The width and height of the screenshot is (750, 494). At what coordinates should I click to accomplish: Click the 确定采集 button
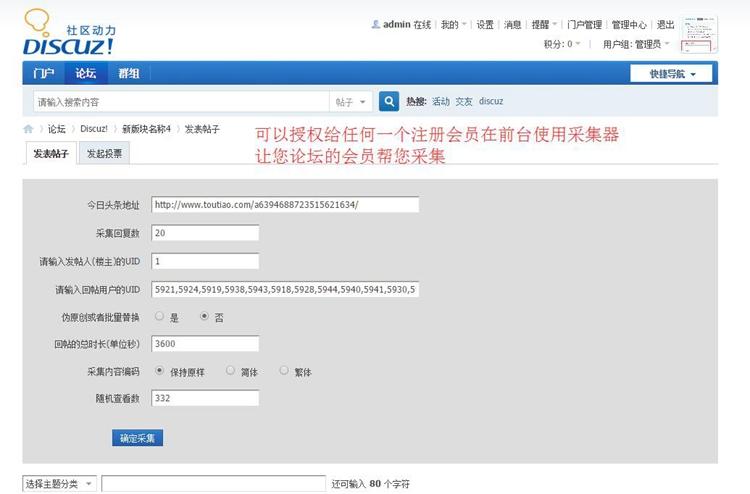point(137,438)
